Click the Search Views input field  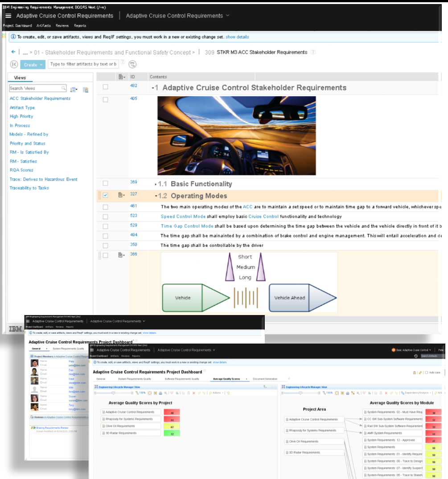pyautogui.click(x=37, y=88)
